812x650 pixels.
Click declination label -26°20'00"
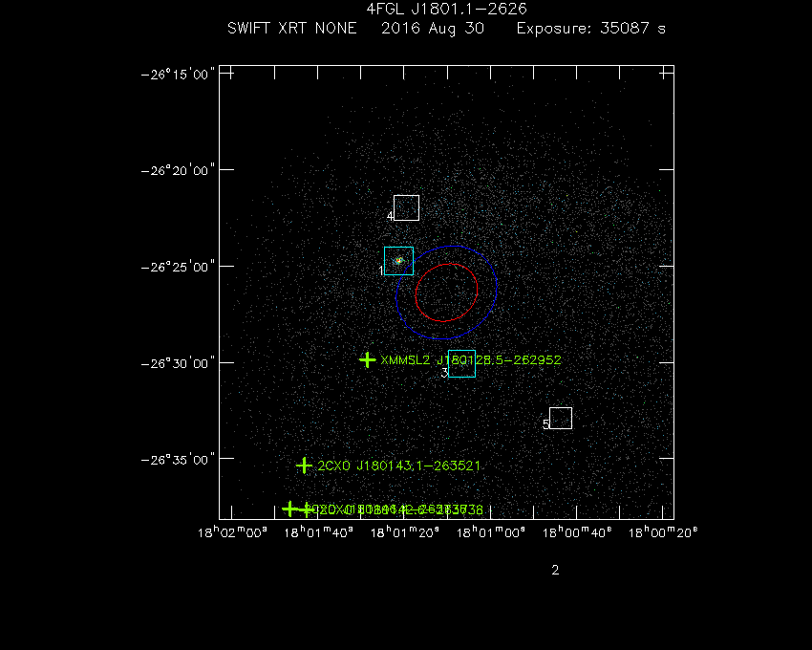[178, 170]
